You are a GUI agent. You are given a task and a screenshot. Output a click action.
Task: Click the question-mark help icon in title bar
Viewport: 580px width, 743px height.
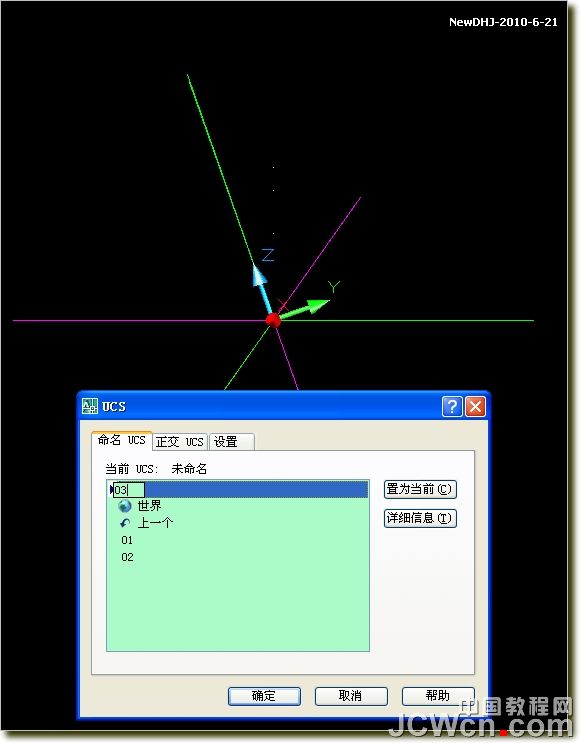pos(452,407)
